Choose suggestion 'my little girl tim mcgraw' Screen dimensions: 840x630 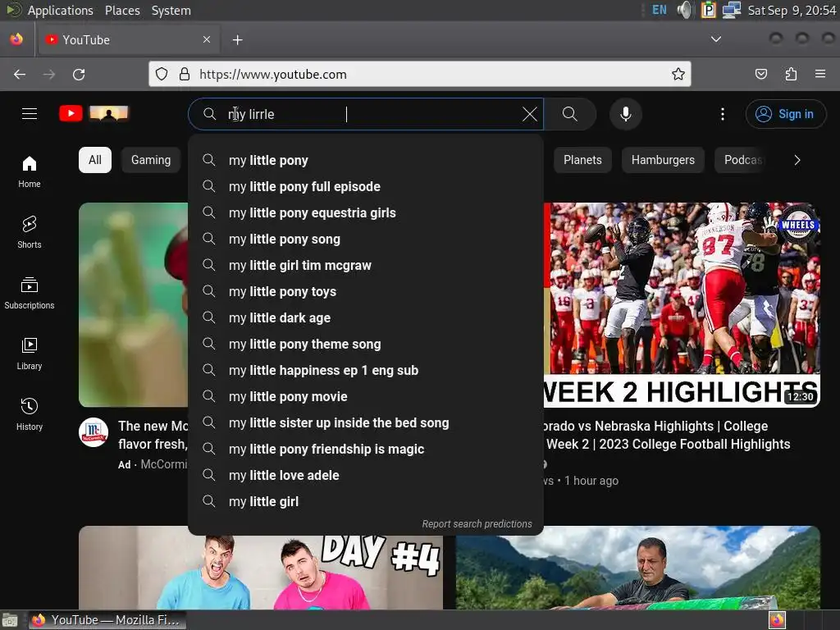[x=366, y=265]
